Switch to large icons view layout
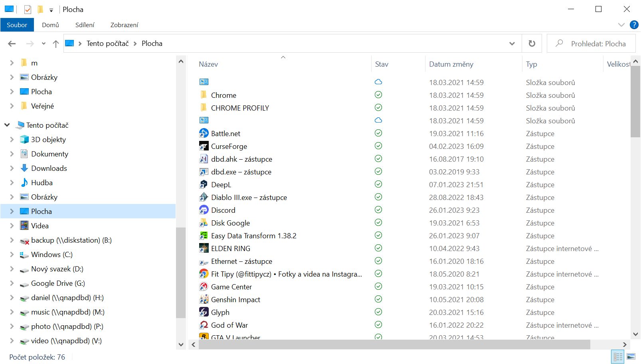641x364 pixels. (x=631, y=356)
